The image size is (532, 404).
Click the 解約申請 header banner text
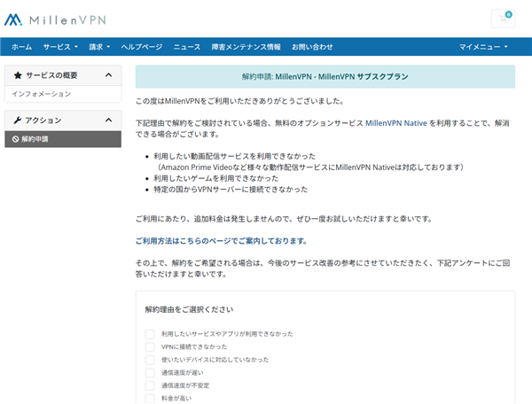pos(325,76)
